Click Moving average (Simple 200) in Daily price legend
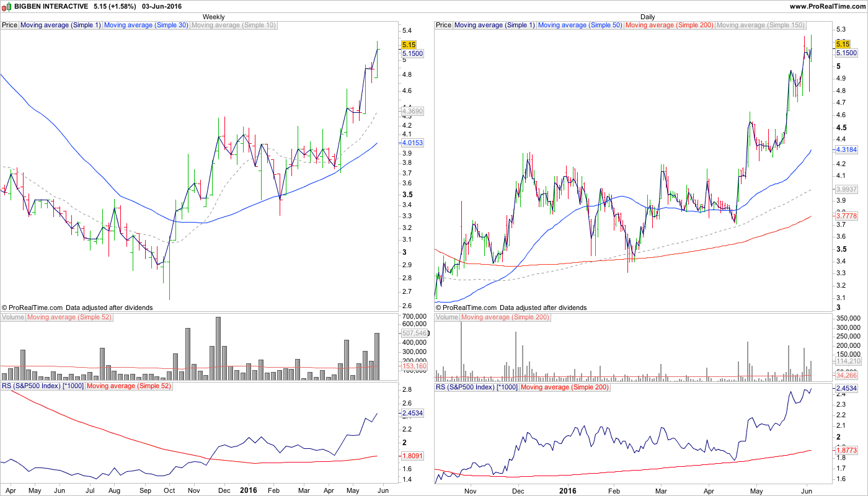Screen dimensions: 868x496 tap(670, 25)
